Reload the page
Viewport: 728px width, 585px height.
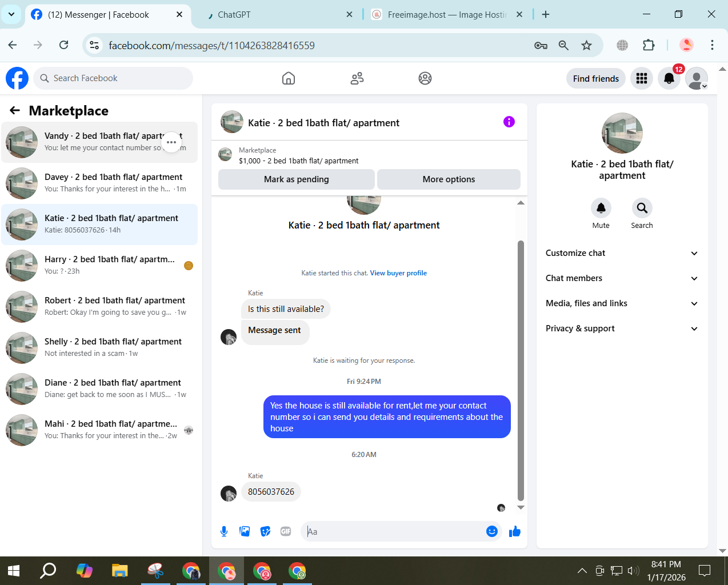coord(64,45)
